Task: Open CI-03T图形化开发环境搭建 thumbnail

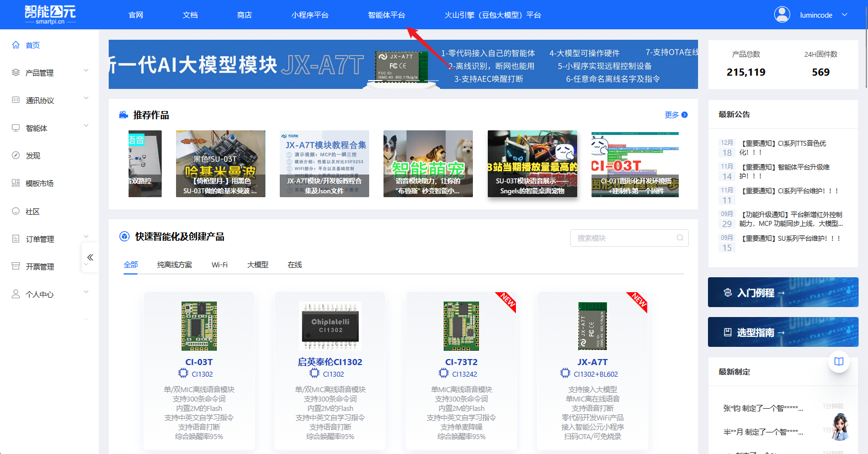Action: pyautogui.click(x=635, y=163)
